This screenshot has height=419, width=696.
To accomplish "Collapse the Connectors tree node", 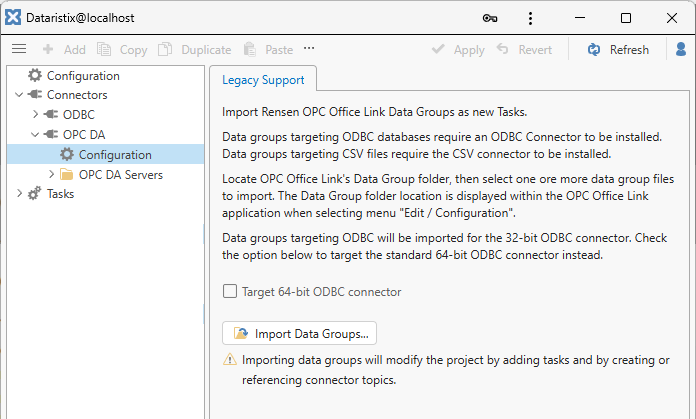I will tap(20, 95).
